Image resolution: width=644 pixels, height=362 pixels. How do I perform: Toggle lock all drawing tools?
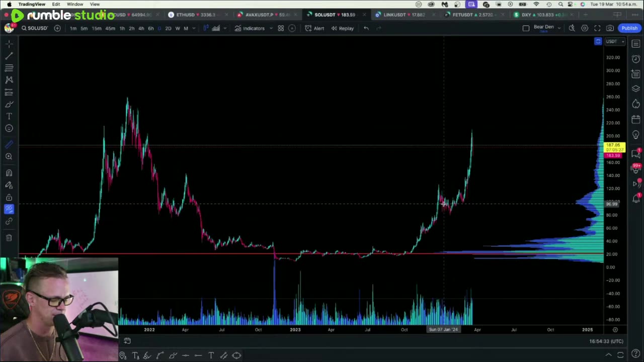point(9,197)
